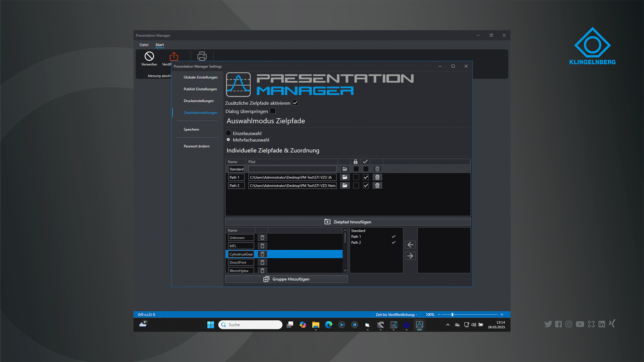The height and width of the screenshot is (362, 644).
Task: Click Presentation Manager taskbar icon
Action: pos(420,325)
